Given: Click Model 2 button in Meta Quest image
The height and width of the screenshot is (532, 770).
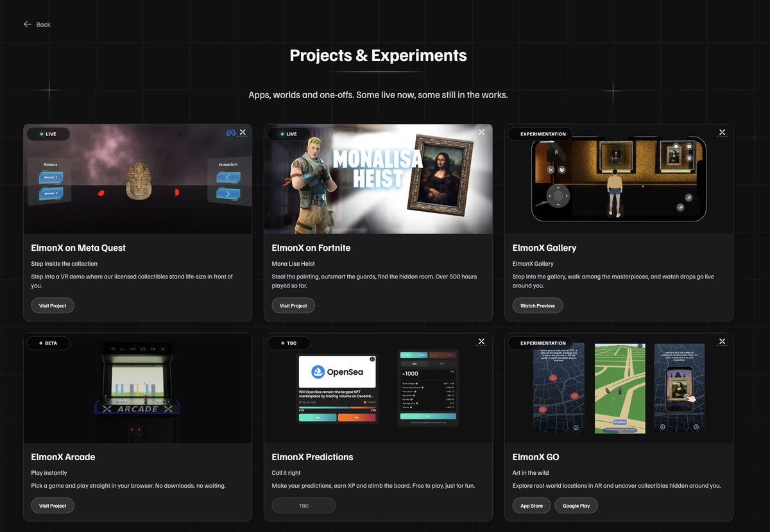Looking at the screenshot, I should coord(51,193).
